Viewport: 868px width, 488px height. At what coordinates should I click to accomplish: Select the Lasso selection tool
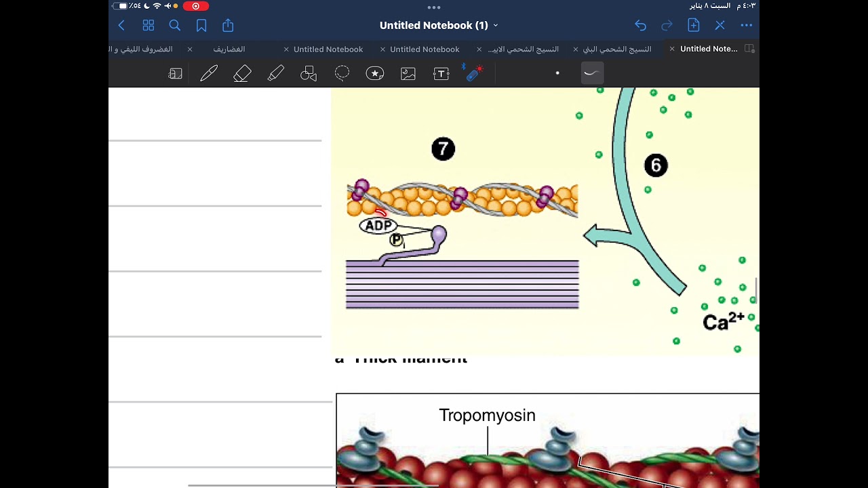[x=342, y=73]
